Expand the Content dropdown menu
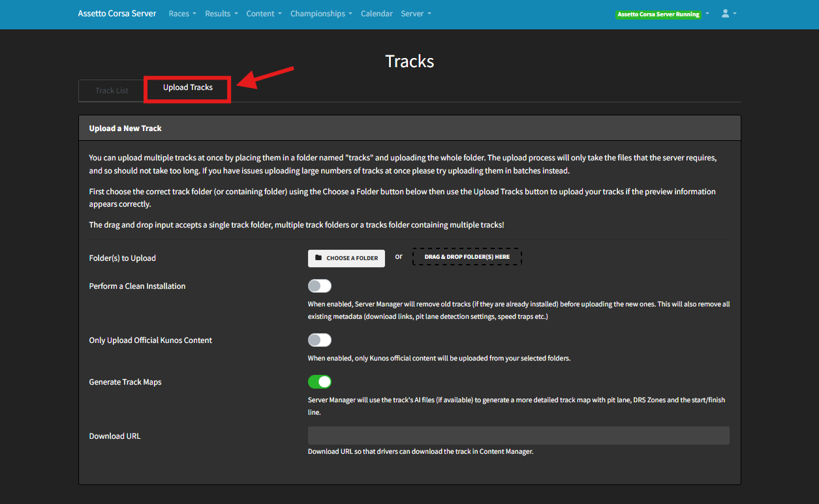 click(x=264, y=13)
